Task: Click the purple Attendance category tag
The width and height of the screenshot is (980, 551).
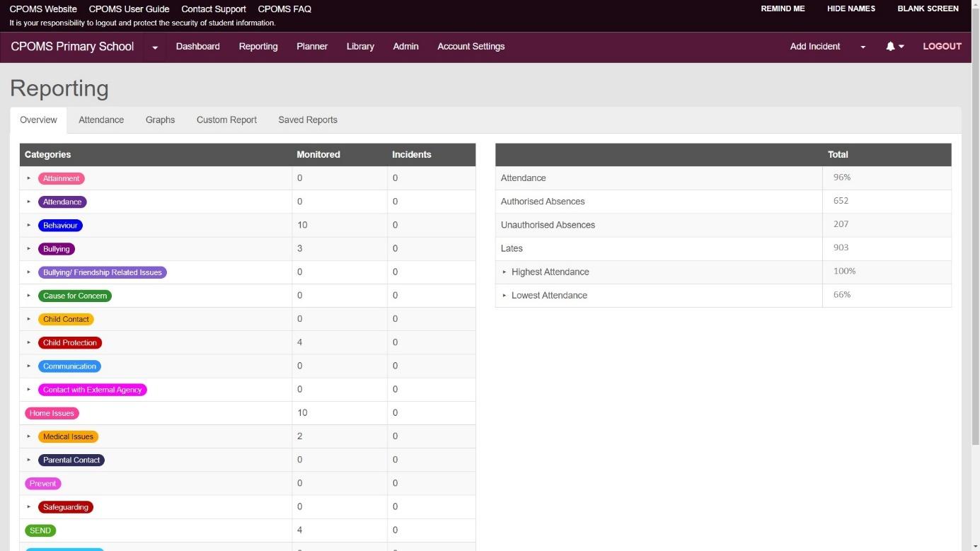Action: [62, 202]
